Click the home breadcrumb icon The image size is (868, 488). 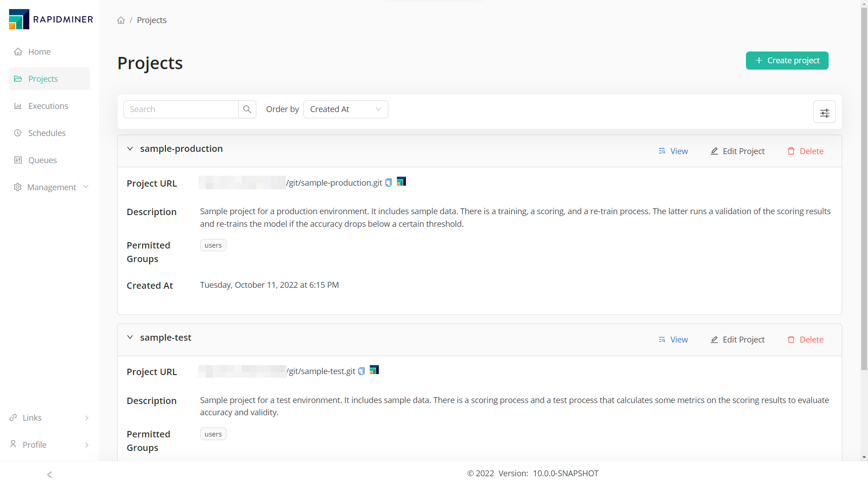pos(121,20)
